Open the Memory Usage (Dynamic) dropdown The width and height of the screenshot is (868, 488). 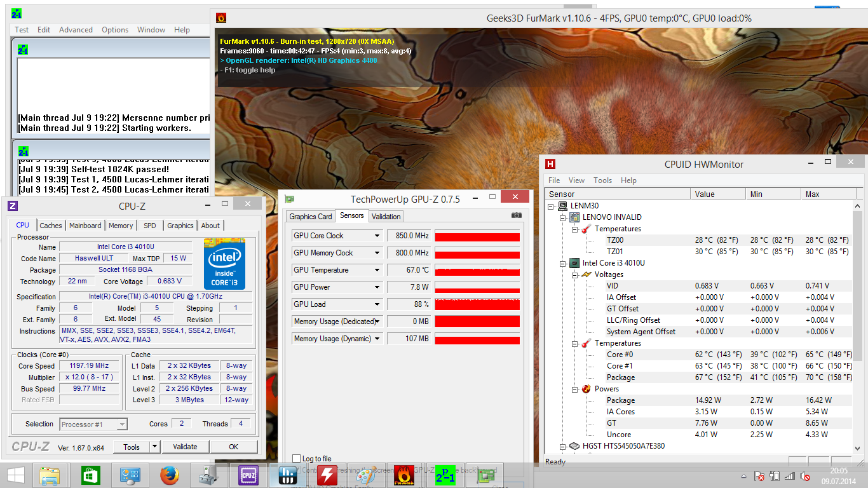(x=377, y=339)
